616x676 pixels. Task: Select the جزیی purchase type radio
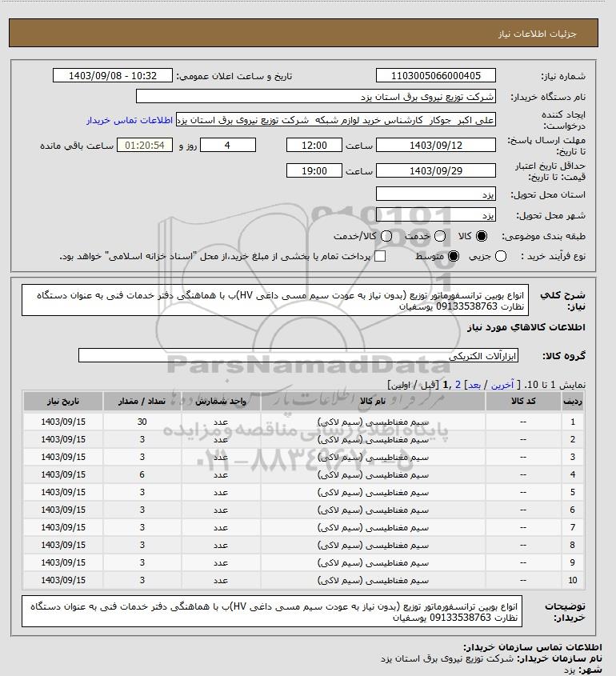(501, 257)
